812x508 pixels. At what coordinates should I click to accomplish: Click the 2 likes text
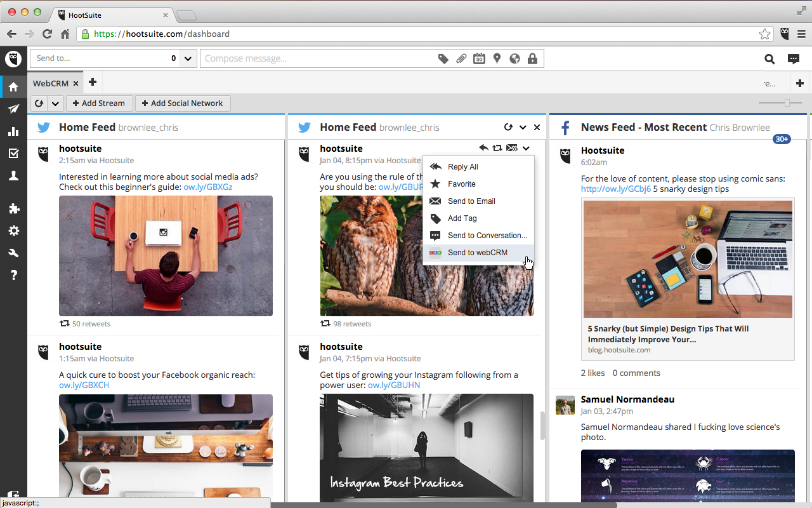click(593, 373)
